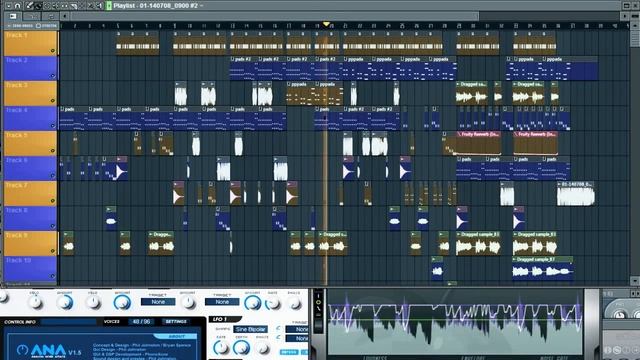
Task: Click the loudness waveform display
Action: (x=455, y=323)
